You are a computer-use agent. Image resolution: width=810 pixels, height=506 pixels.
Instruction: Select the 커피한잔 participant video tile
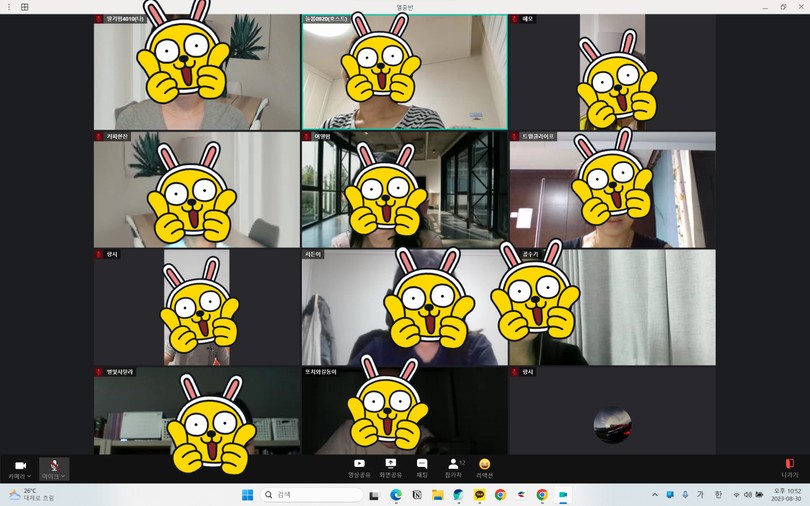pyautogui.click(x=197, y=189)
